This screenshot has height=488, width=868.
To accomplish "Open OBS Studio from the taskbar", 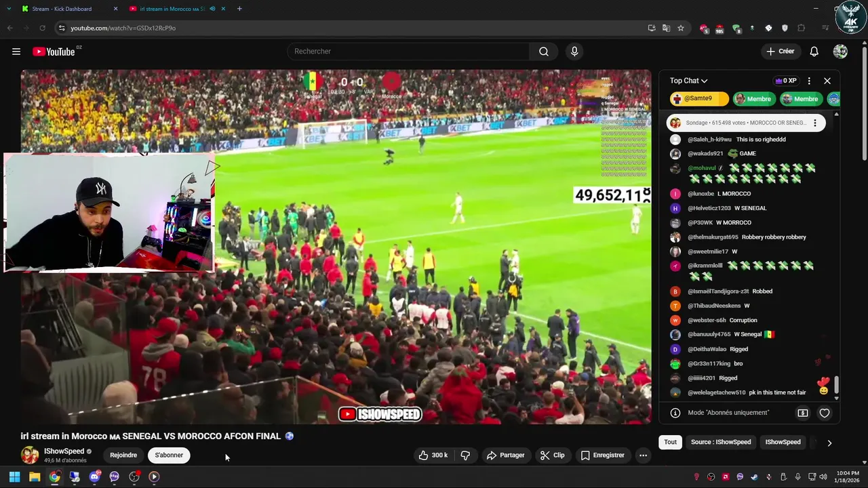I will pyautogui.click(x=134, y=477).
